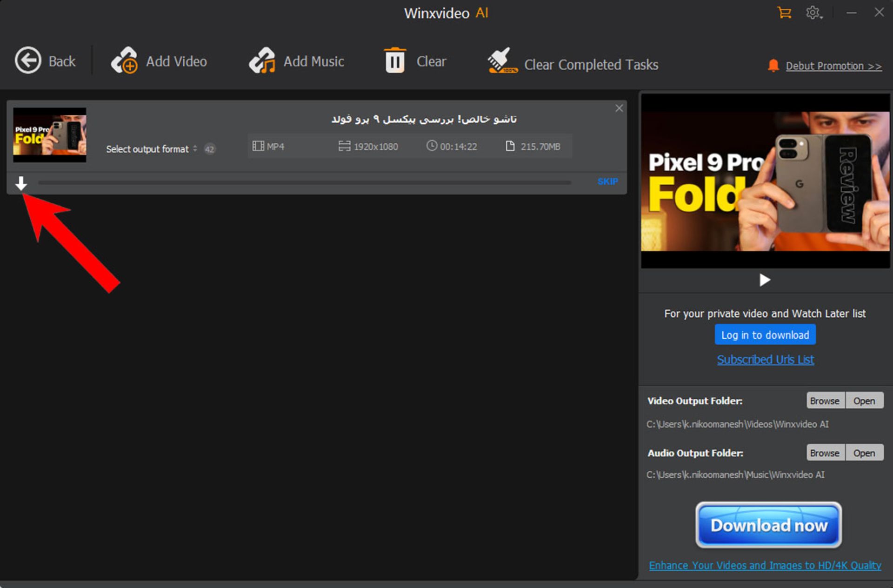Remove the video task with its X button
The width and height of the screenshot is (893, 588).
pos(619,108)
